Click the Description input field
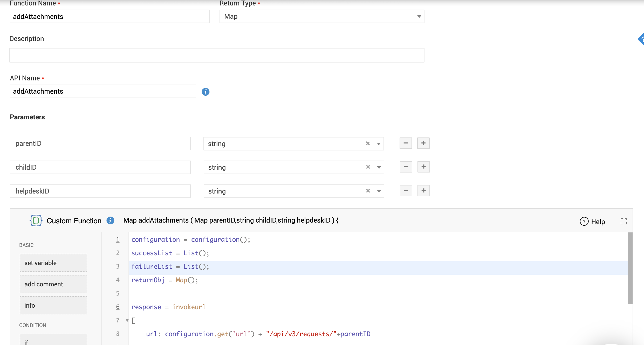This screenshot has height=345, width=644. 217,55
